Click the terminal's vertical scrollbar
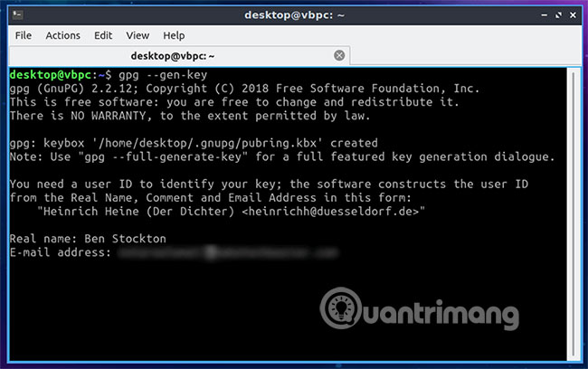Viewport: 588px width, 369px height. tap(574, 213)
